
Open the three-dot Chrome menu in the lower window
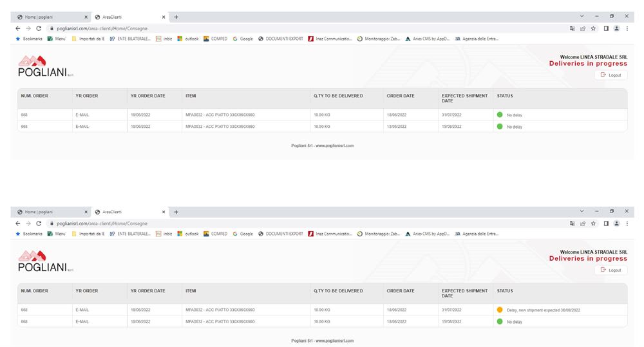click(627, 223)
